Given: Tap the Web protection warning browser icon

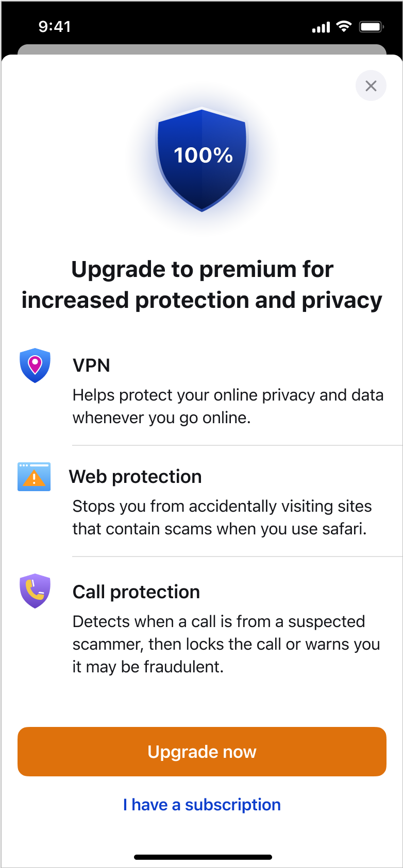Looking at the screenshot, I should tap(34, 476).
